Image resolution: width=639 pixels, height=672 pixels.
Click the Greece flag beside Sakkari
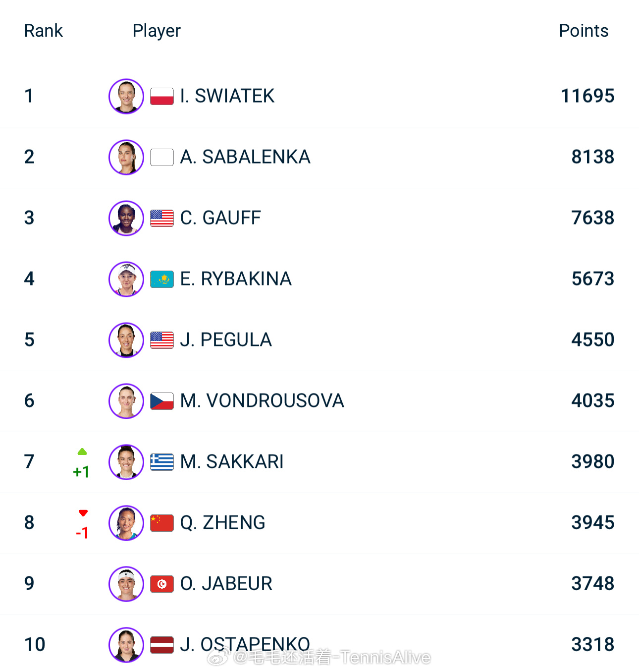161,462
